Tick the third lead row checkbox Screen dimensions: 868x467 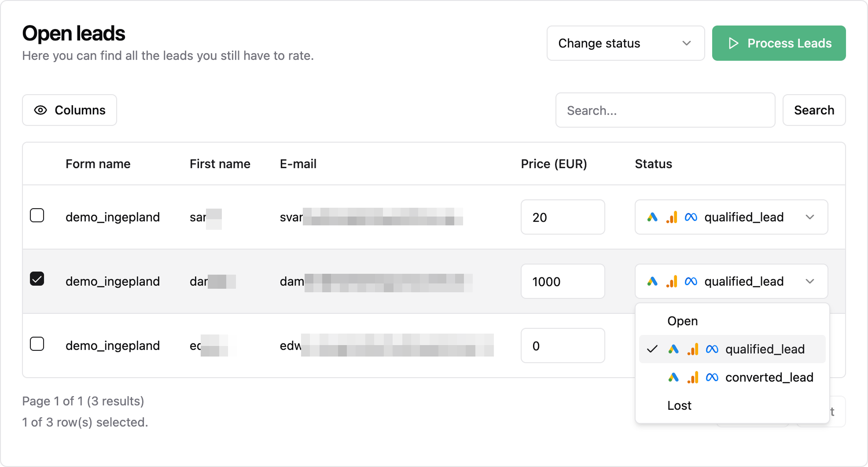click(37, 344)
